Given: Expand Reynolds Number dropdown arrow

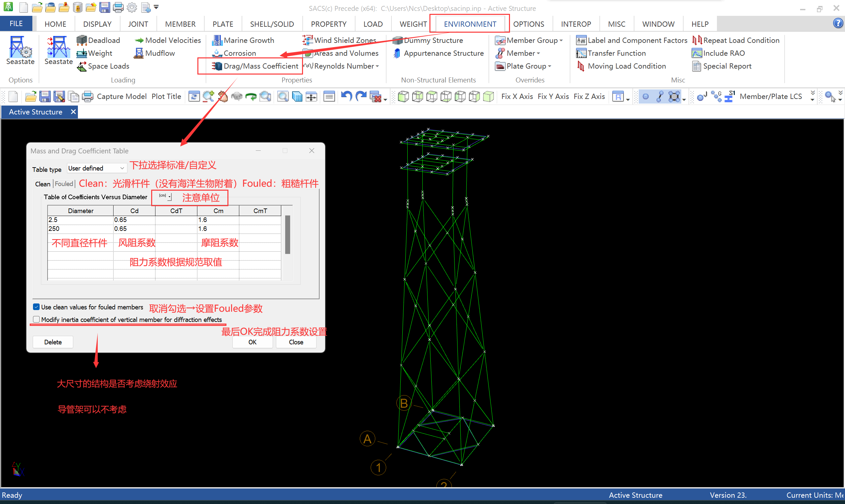Looking at the screenshot, I should 378,66.
